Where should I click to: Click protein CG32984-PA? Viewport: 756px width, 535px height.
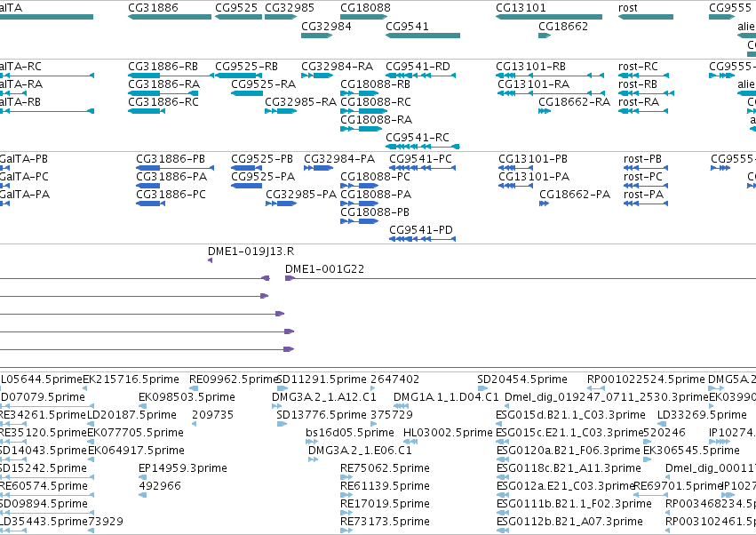tap(318, 168)
